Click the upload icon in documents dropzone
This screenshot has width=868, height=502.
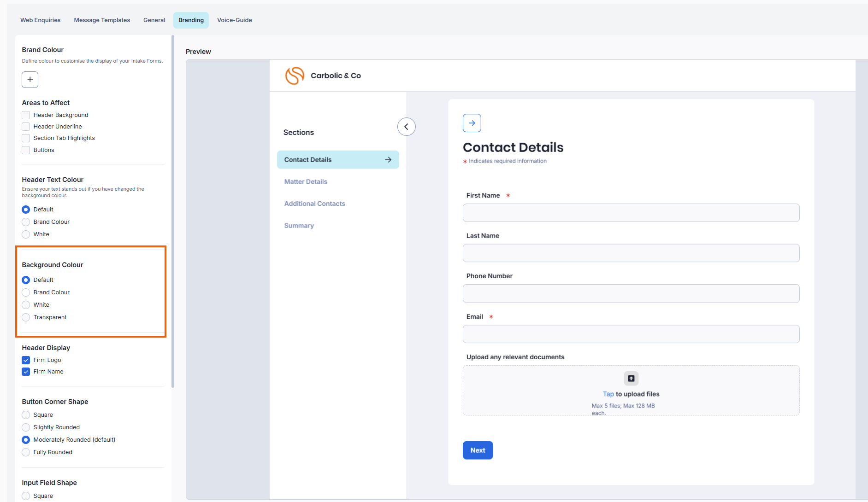click(631, 378)
